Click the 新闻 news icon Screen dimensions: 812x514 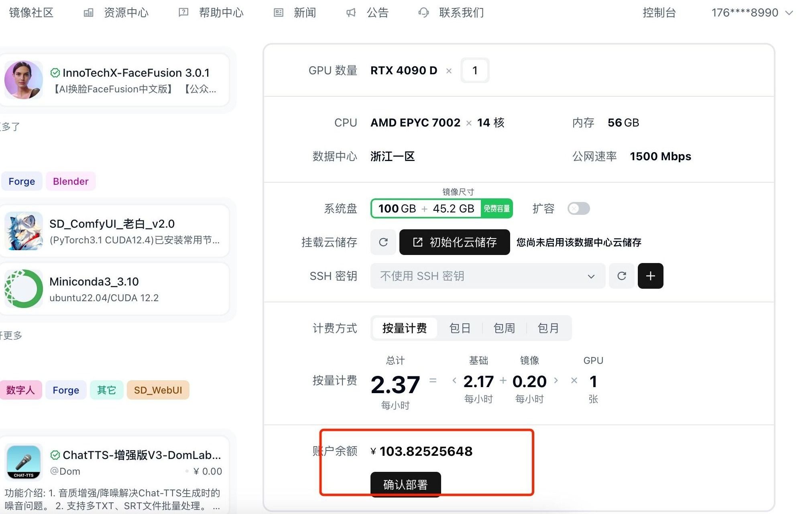[x=278, y=13]
